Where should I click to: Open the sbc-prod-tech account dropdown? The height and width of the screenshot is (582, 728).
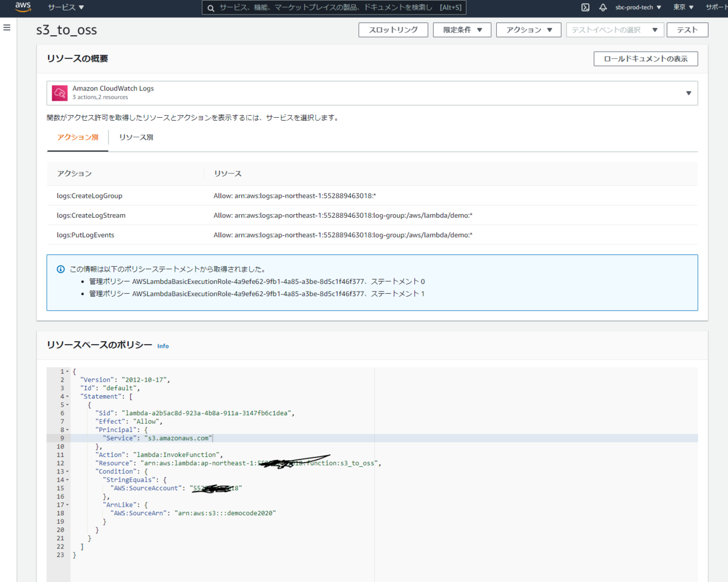coord(638,7)
